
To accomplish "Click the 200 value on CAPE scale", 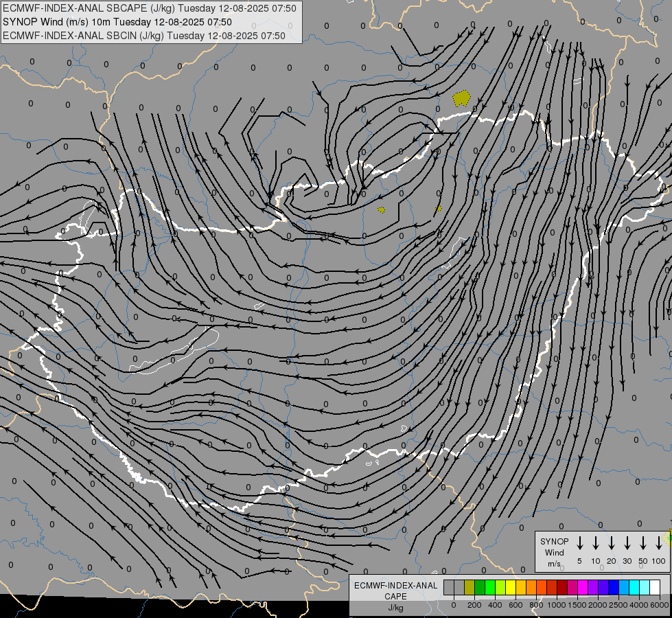I will (x=474, y=605).
